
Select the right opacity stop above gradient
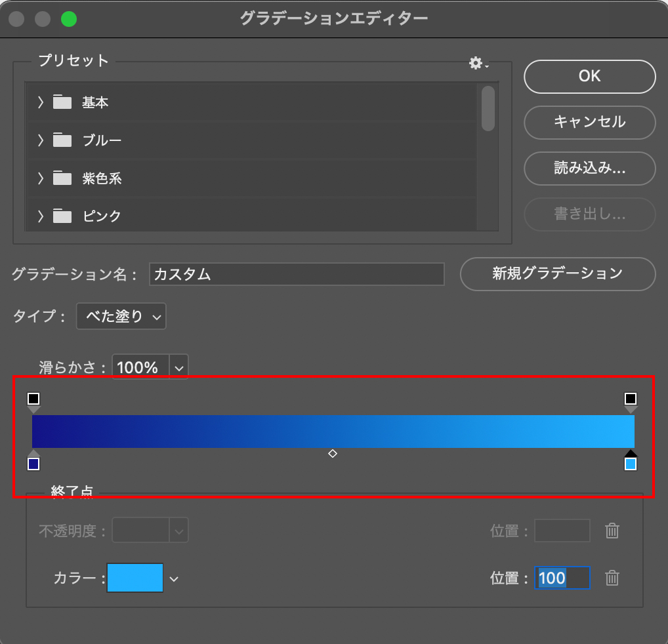(x=631, y=399)
